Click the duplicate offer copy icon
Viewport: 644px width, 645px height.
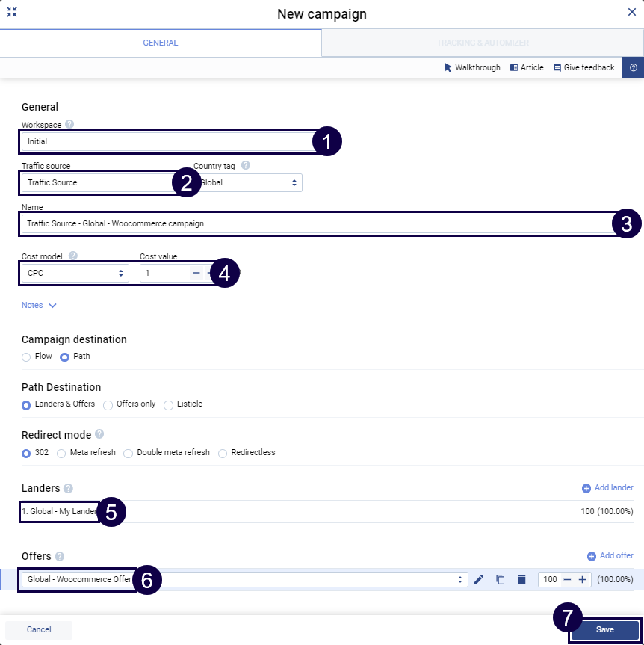click(501, 579)
